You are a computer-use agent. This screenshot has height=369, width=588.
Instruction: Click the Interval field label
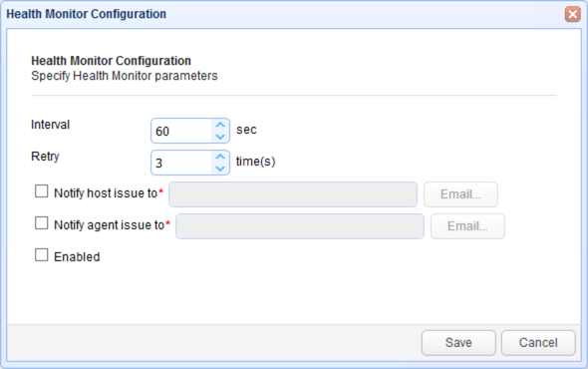coord(50,125)
